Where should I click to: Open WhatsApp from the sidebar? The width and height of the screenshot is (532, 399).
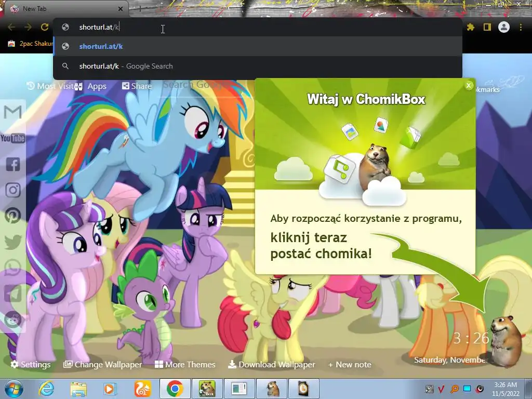(13, 268)
